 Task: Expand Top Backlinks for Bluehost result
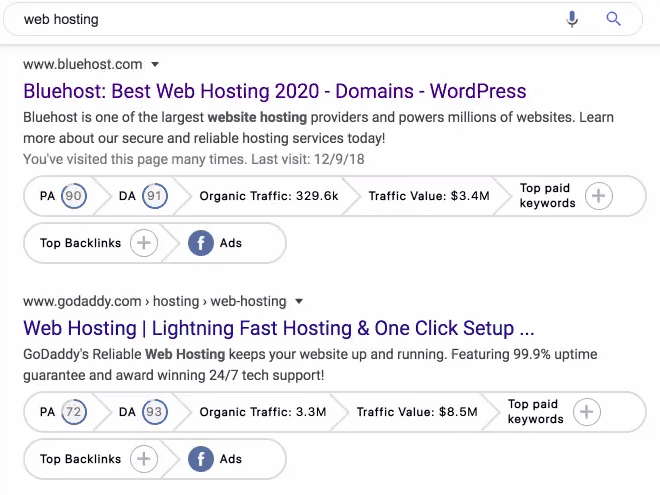tap(144, 243)
